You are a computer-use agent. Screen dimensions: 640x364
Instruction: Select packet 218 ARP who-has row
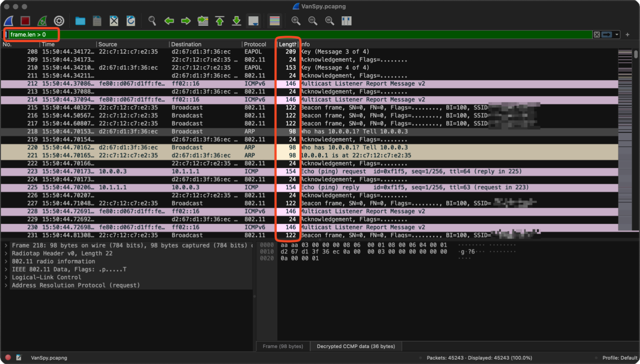309,131
